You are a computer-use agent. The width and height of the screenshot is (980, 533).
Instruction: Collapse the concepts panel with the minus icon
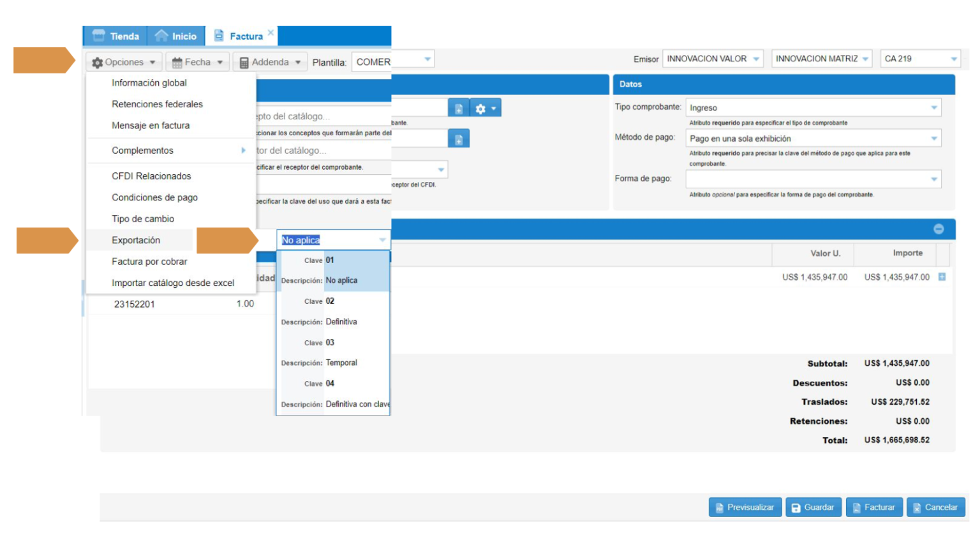[x=939, y=229]
